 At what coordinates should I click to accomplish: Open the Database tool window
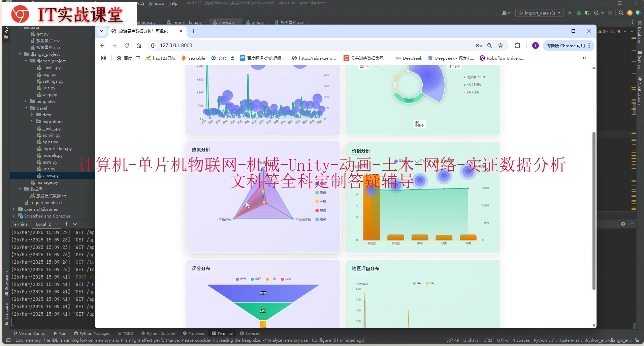(640, 33)
